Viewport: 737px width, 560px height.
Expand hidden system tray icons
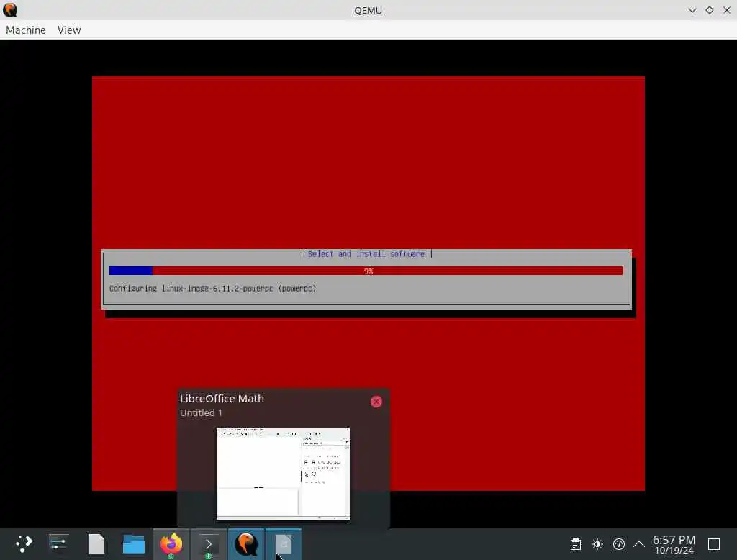point(639,544)
